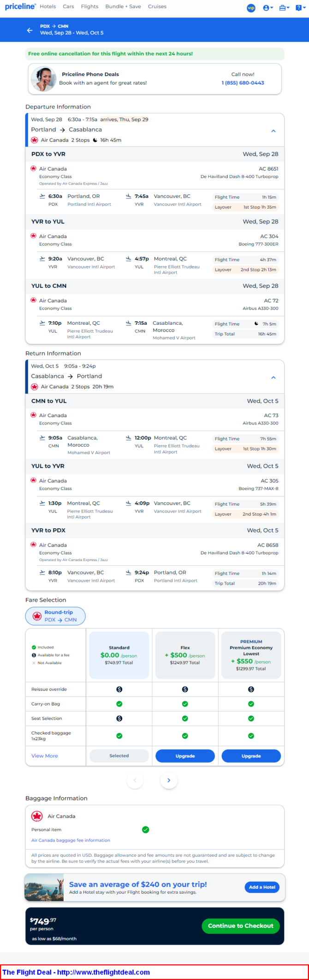Click the takeoff icon for the 9:20a departure

[x=42, y=259]
